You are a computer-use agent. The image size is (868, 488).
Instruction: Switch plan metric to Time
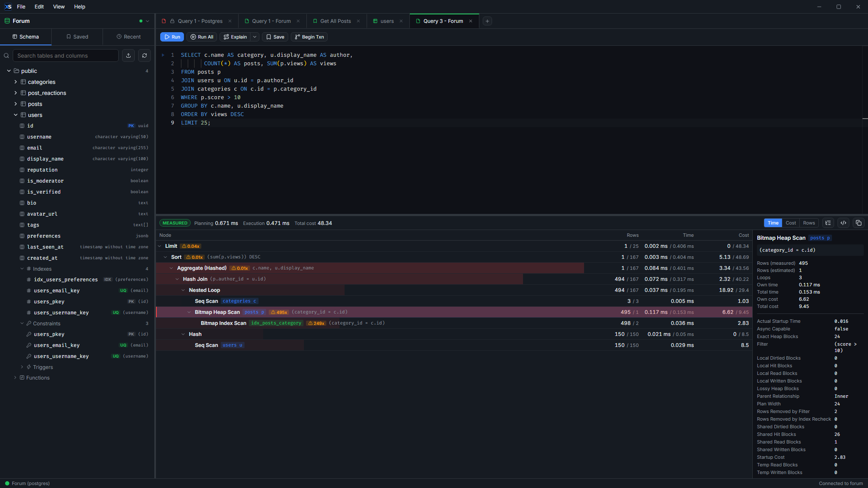pyautogui.click(x=773, y=223)
